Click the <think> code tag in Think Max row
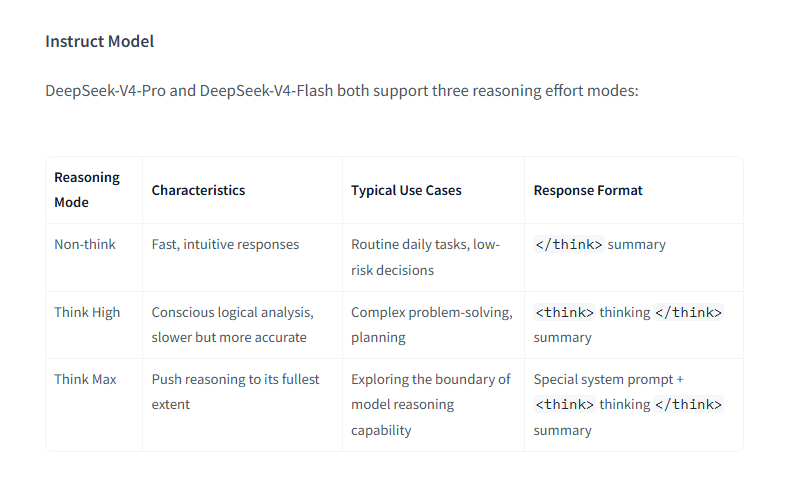Viewport: 805px width, 491px height. [x=564, y=404]
